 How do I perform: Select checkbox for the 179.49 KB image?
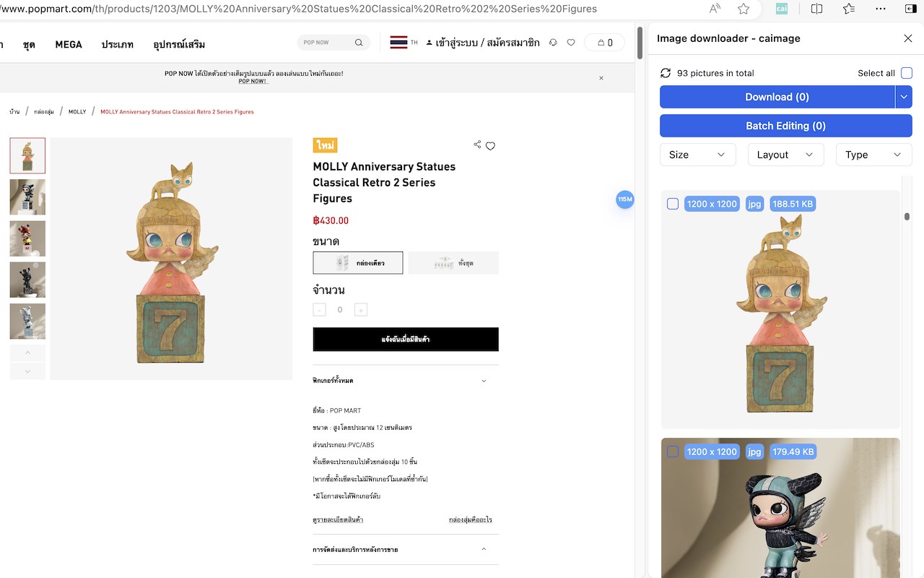tap(673, 452)
